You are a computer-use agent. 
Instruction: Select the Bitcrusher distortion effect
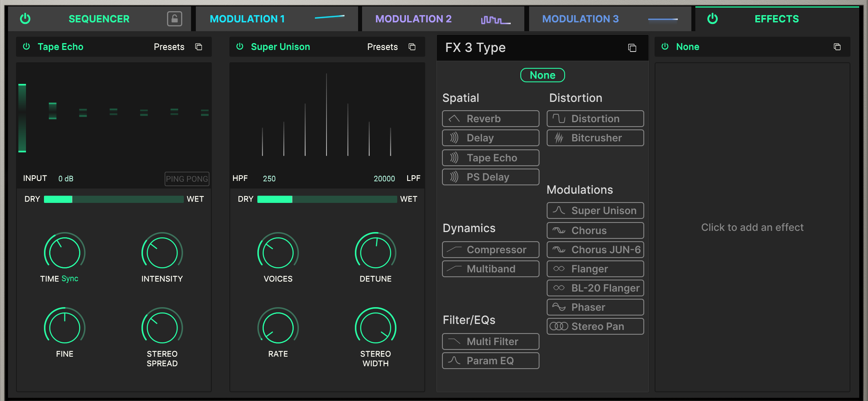click(595, 138)
